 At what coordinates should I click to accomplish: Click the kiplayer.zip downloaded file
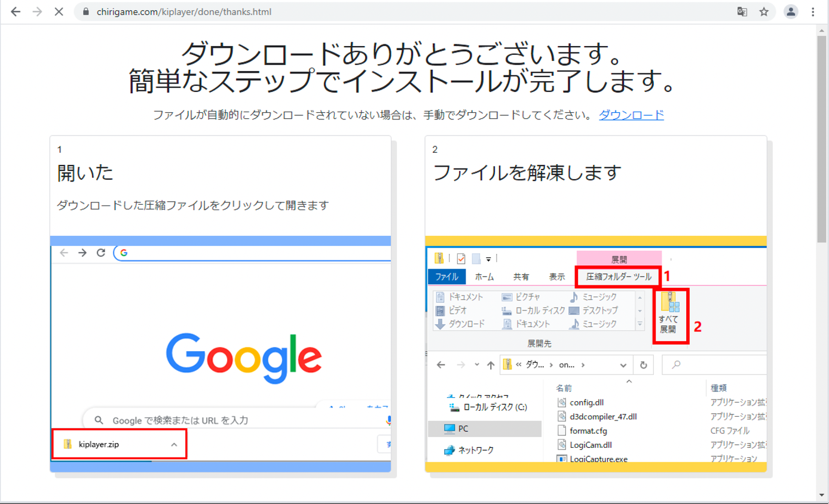click(99, 444)
